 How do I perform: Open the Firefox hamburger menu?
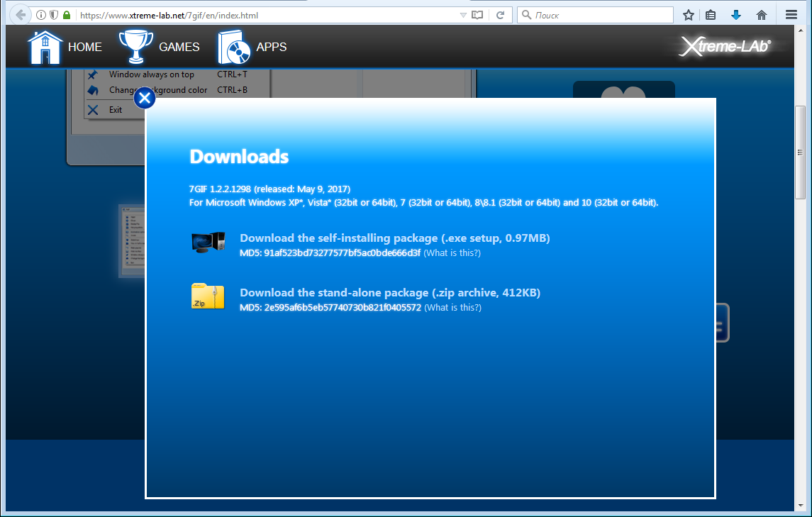791,15
